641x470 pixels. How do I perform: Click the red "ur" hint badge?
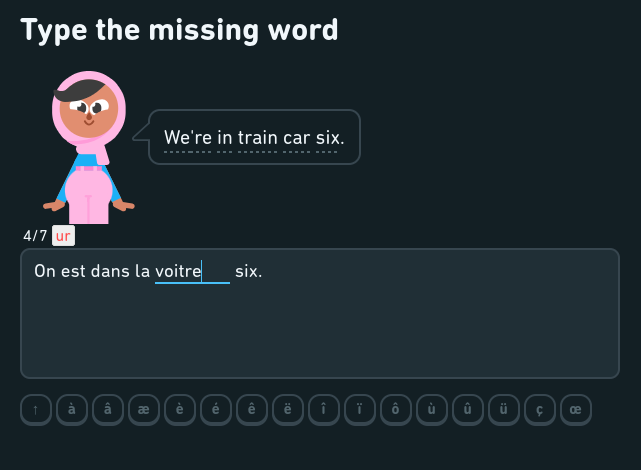tap(63, 236)
